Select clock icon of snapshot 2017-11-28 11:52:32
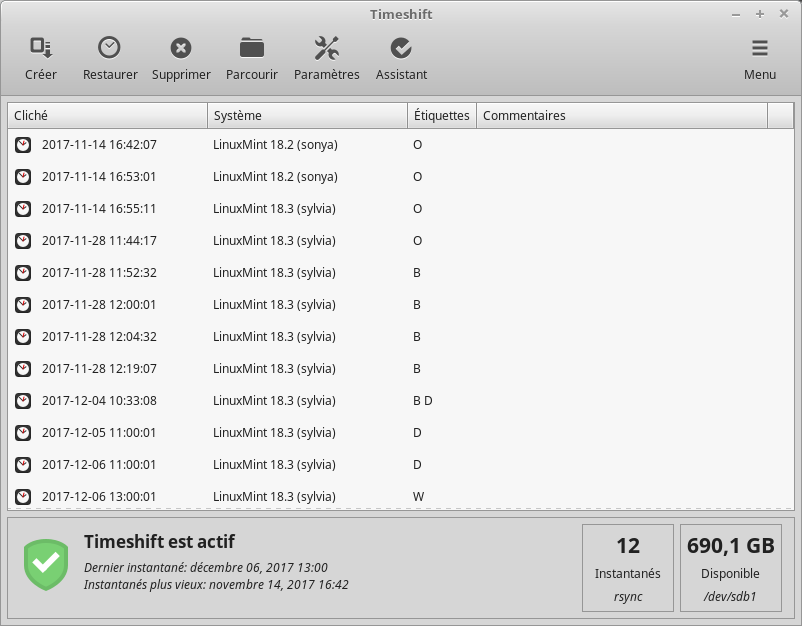The width and height of the screenshot is (802, 626). (23, 273)
